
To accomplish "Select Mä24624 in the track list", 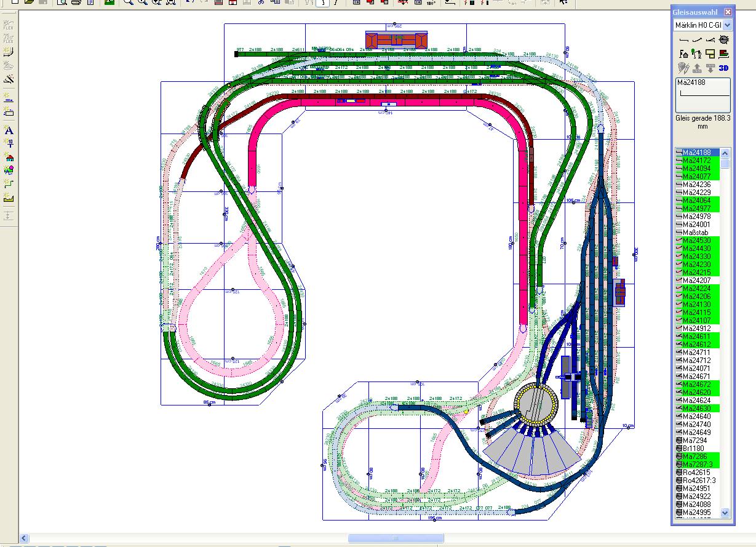I will 698,401.
